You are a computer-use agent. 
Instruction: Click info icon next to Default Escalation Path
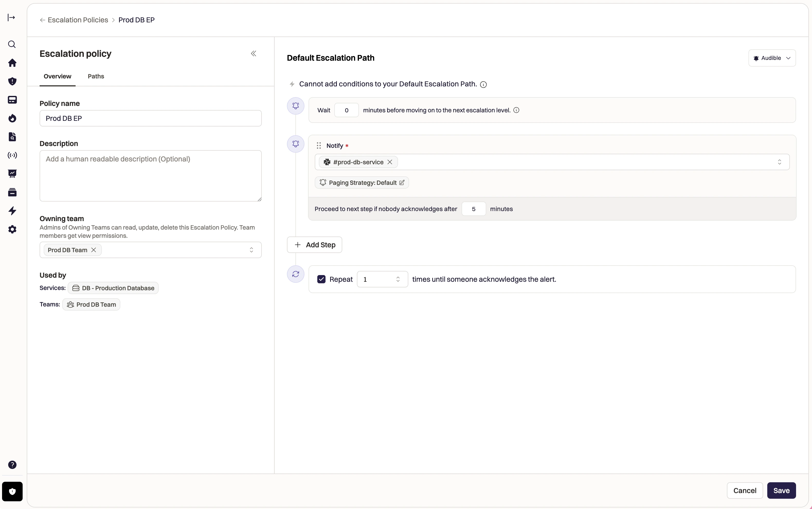[x=483, y=85]
